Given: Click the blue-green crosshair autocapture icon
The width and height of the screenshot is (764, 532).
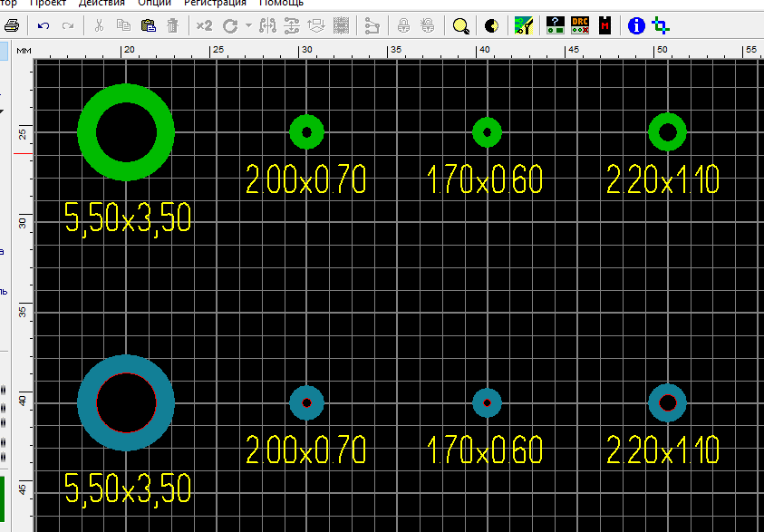Looking at the screenshot, I should [x=662, y=25].
